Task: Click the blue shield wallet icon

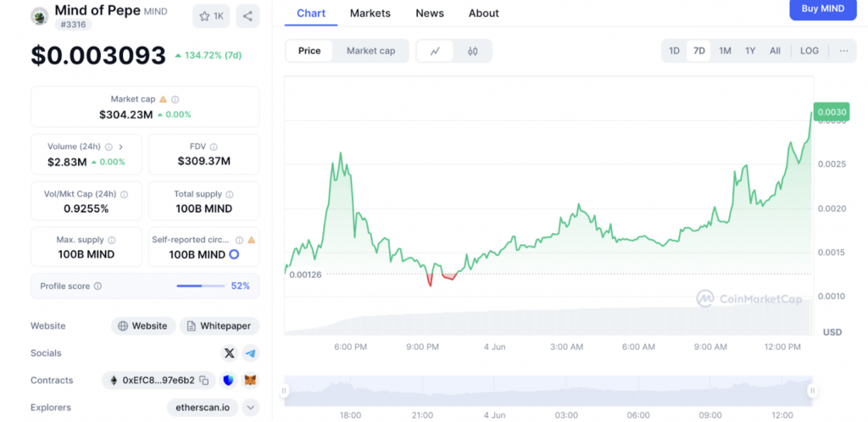Action: pos(229,380)
